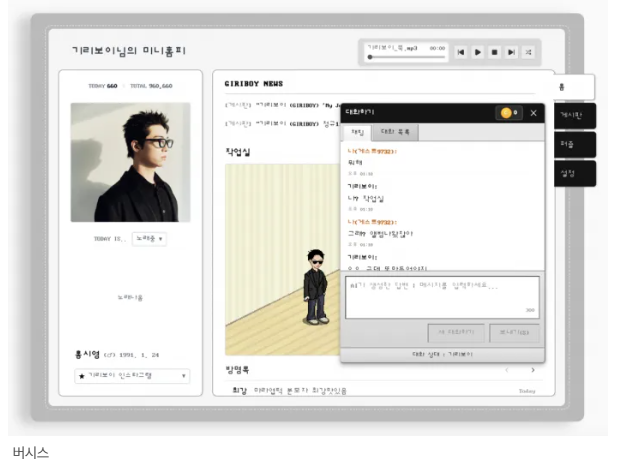Open the 기리보이 인스타그램 dropdown
Viewport: 620px width, 472px height.
[x=132, y=376]
